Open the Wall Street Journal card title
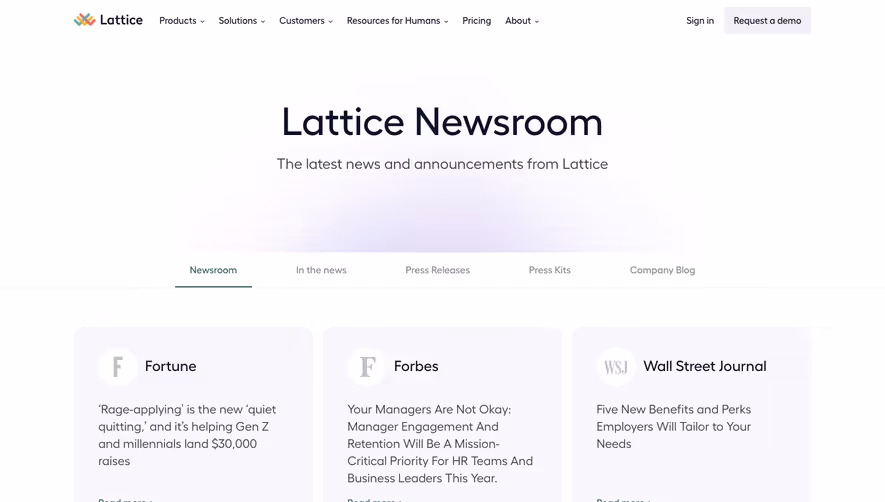The height and width of the screenshot is (502, 885). 705,366
